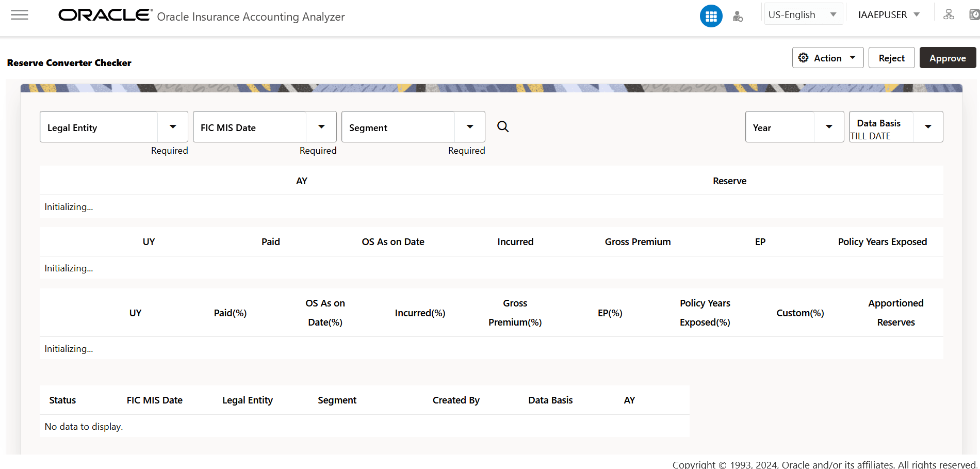Viewport: 980px width, 469px height.
Task: Click inside the Legal Entity input field
Action: tap(98, 127)
